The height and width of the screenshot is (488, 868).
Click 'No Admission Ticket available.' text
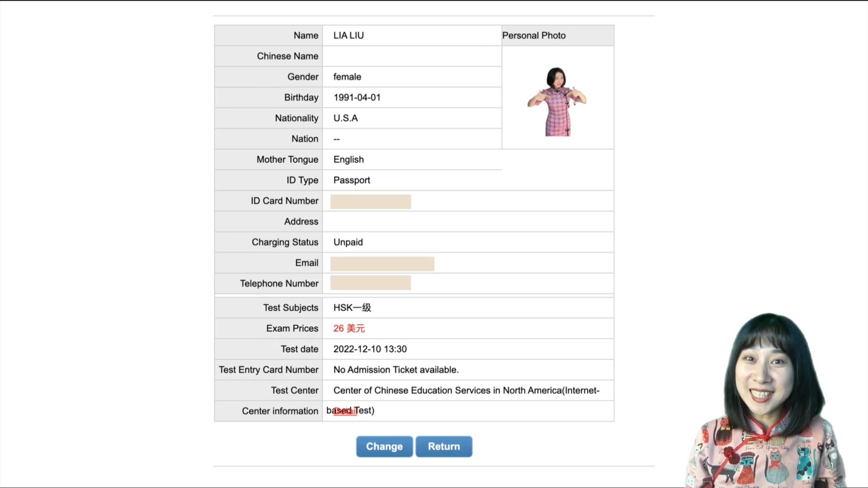coord(396,370)
